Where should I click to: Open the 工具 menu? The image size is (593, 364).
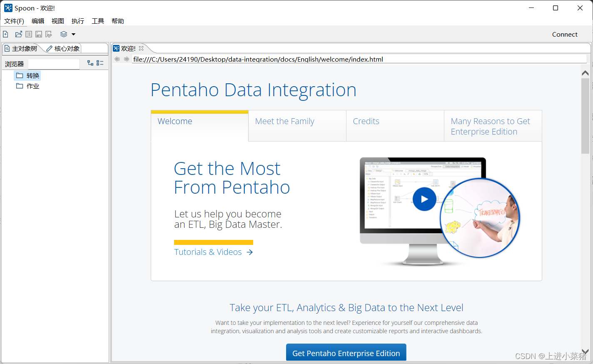pyautogui.click(x=98, y=21)
